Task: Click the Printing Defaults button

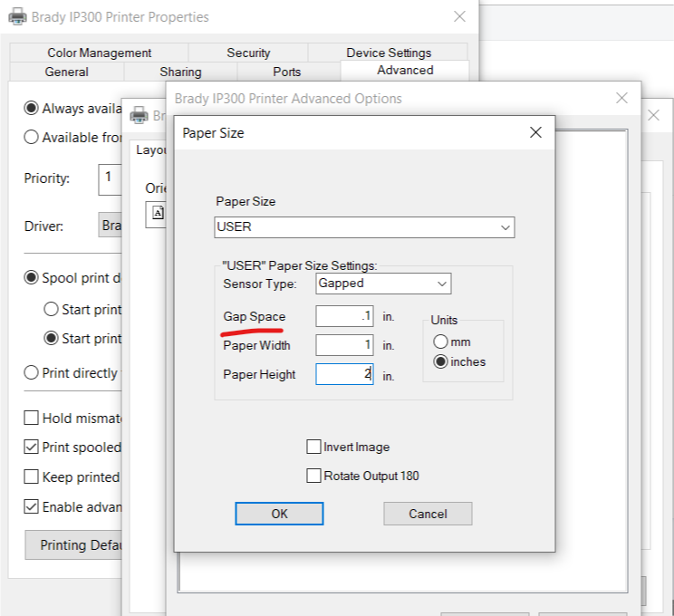Action: coord(73,544)
